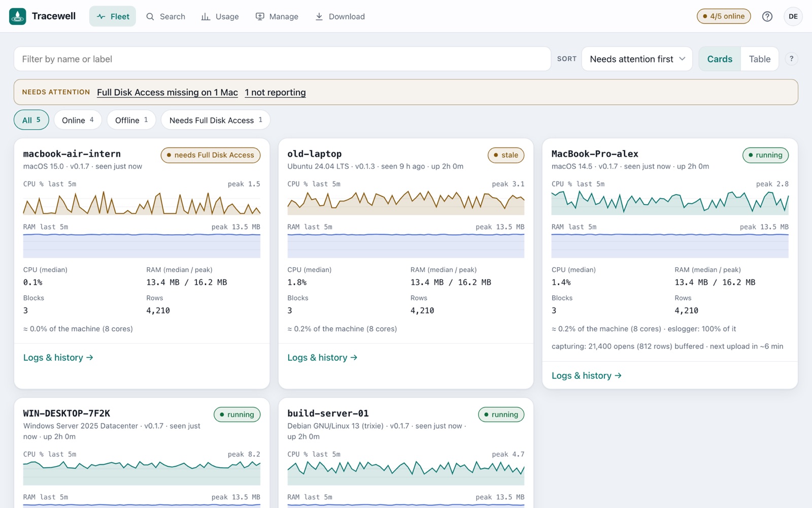The height and width of the screenshot is (508, 812).
Task: Filter by Offline 1 chip
Action: tap(131, 120)
